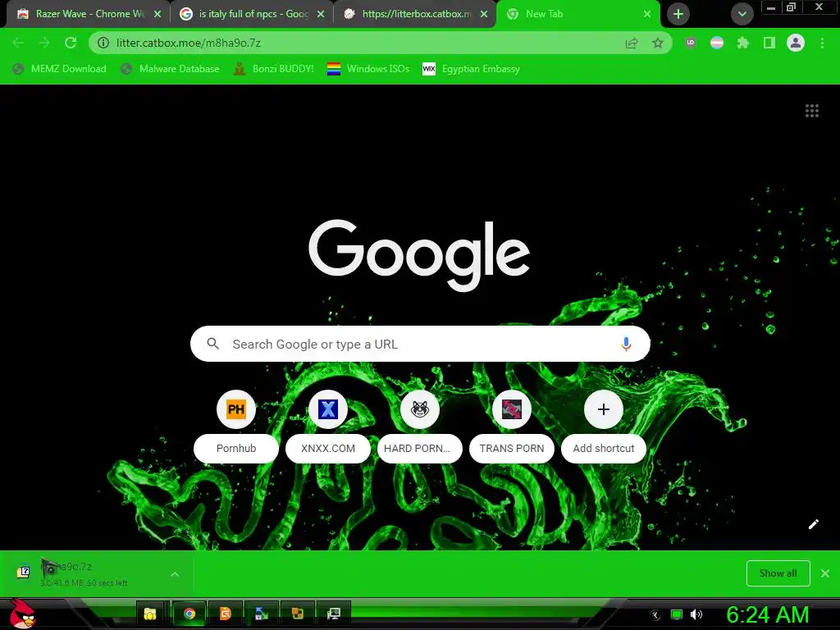
Task: Open MEMZ Download bookmark
Action: (59, 69)
